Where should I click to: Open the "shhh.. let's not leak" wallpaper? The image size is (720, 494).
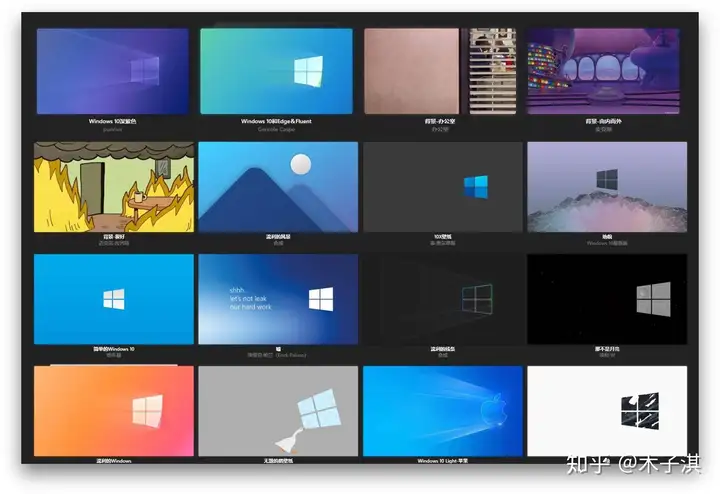coord(278,299)
